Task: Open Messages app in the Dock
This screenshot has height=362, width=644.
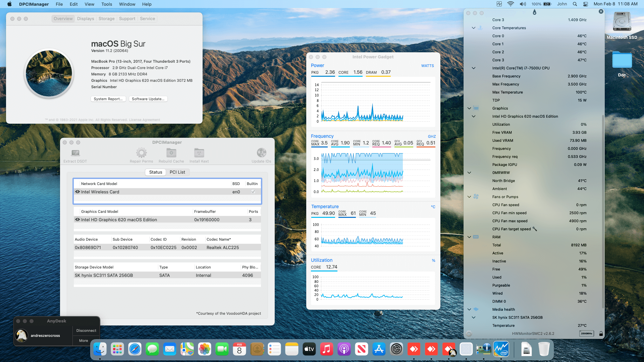Action: [152, 349]
